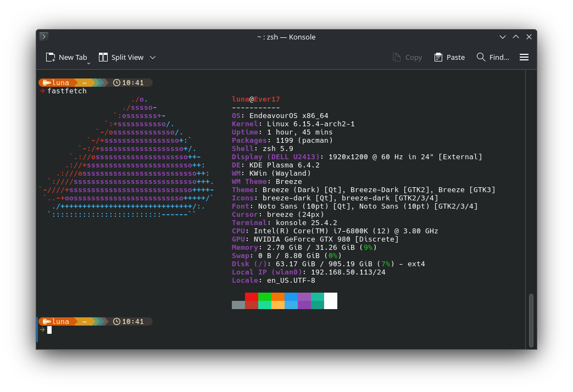573x392 pixels.
Task: Click the Konsole icon in the title bar
Action: tap(44, 37)
